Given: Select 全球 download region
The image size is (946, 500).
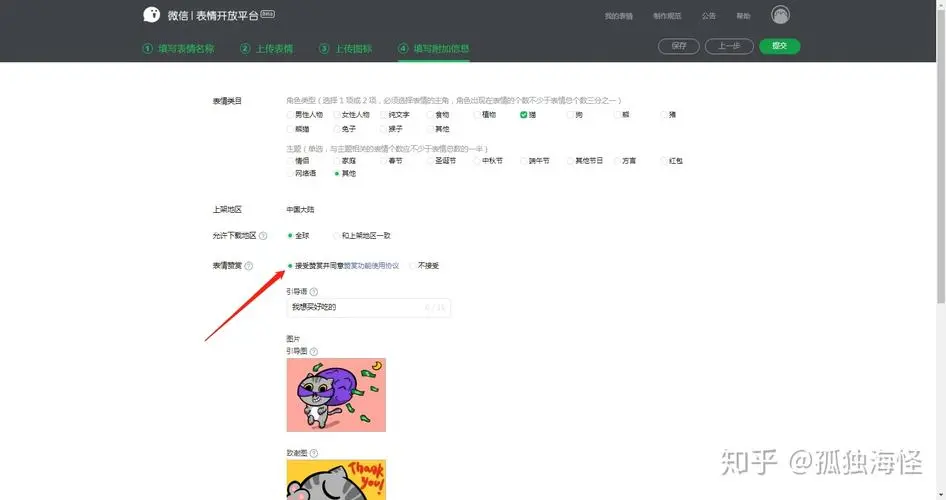Looking at the screenshot, I should [290, 236].
